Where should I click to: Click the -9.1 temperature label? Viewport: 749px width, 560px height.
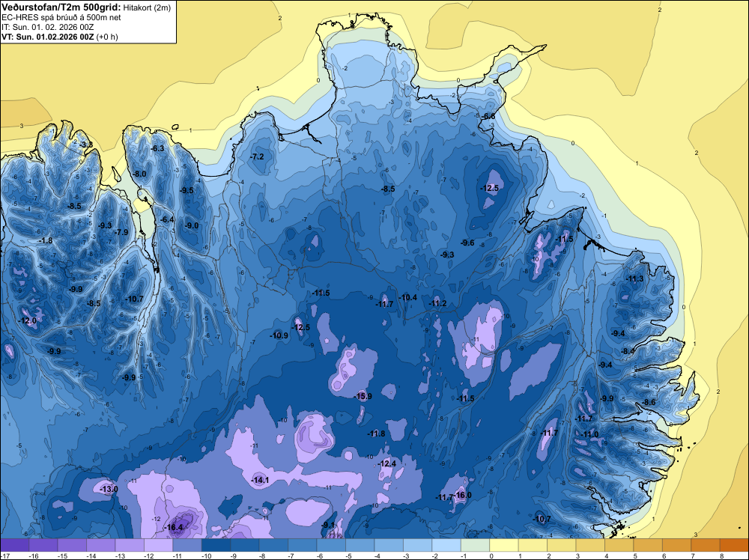328,525
